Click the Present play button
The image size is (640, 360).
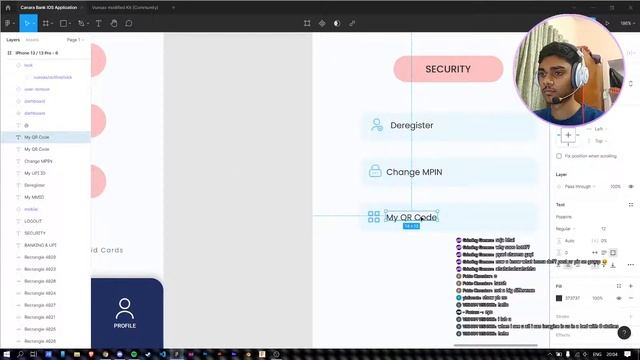click(x=607, y=23)
